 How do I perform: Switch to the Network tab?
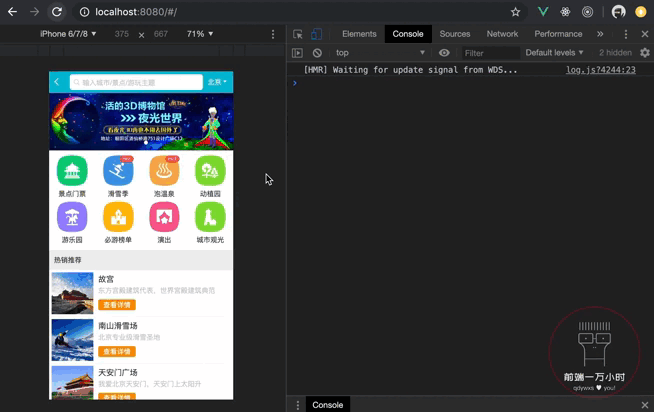coord(502,34)
